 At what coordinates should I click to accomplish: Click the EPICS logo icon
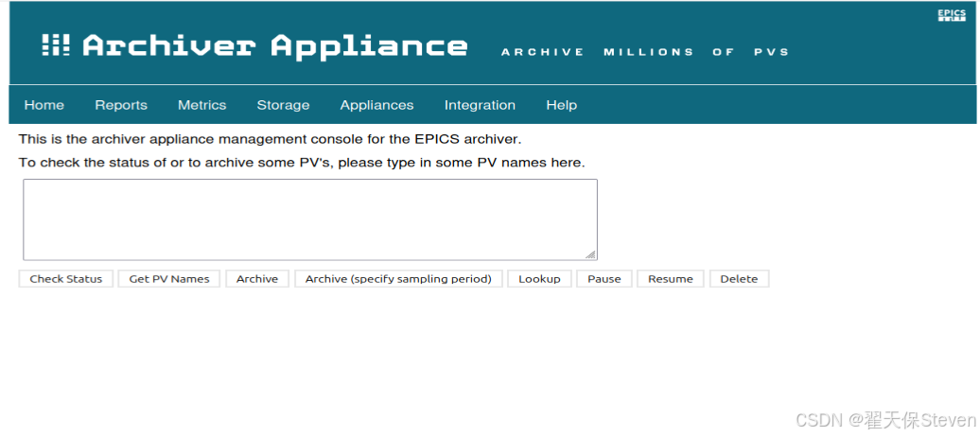(952, 16)
